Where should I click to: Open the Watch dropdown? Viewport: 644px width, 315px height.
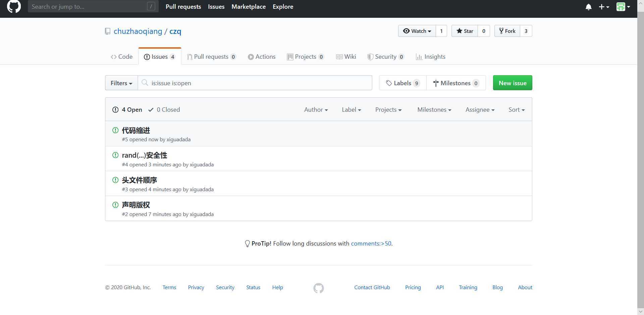(x=417, y=31)
